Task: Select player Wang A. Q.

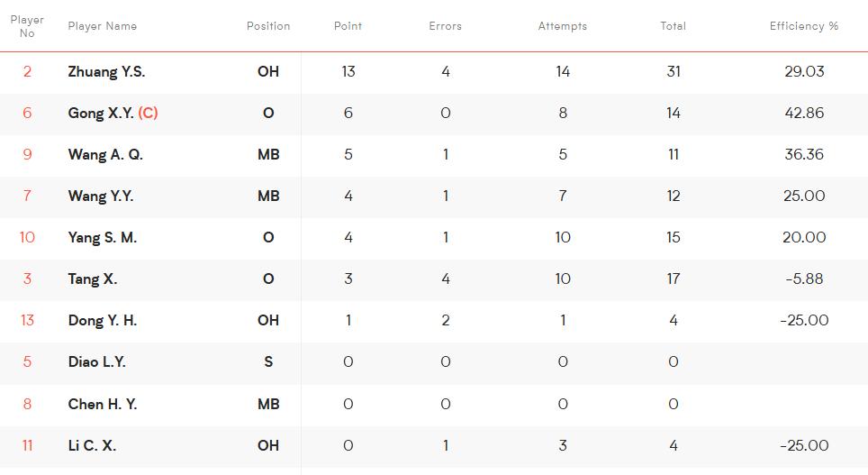Action: pyautogui.click(x=105, y=155)
